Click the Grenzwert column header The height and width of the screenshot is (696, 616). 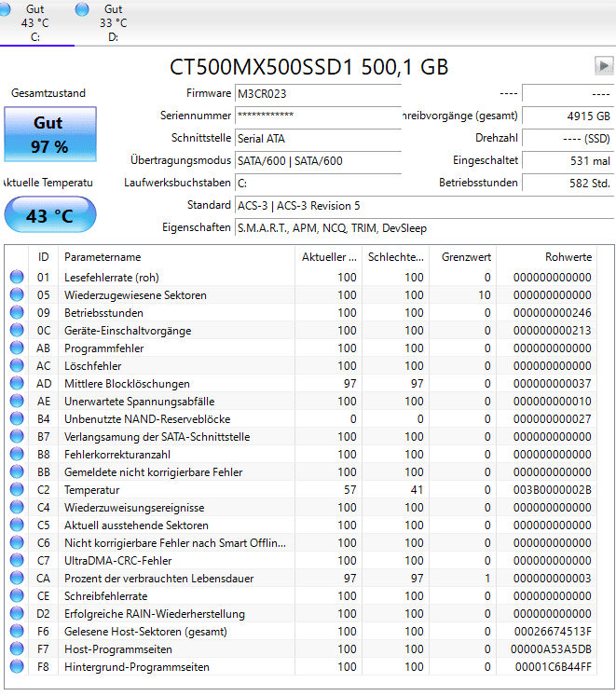click(x=463, y=257)
